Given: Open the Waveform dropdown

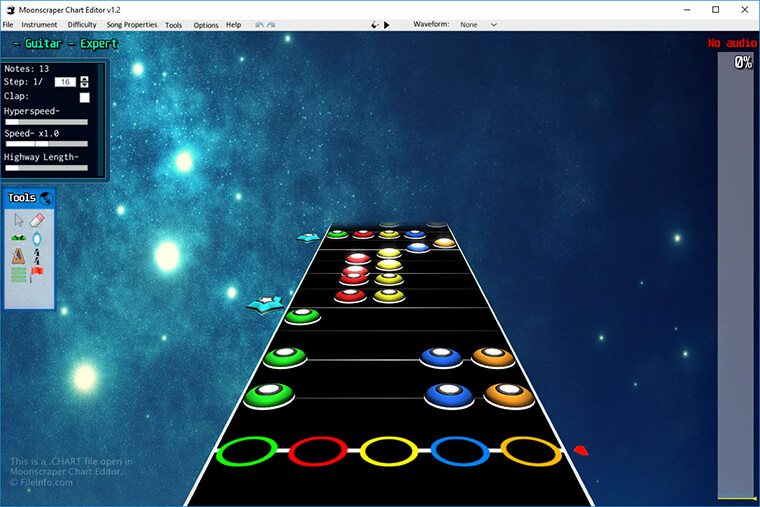Looking at the screenshot, I should point(478,24).
